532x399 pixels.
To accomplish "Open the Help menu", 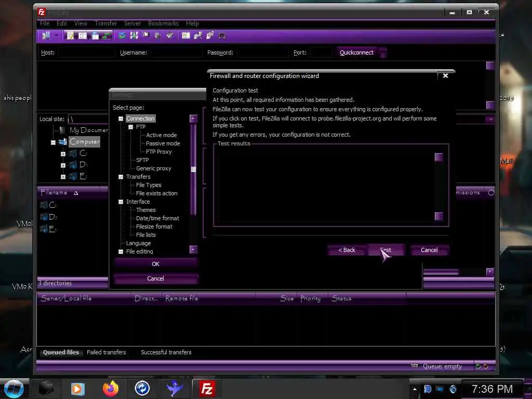I will point(192,23).
